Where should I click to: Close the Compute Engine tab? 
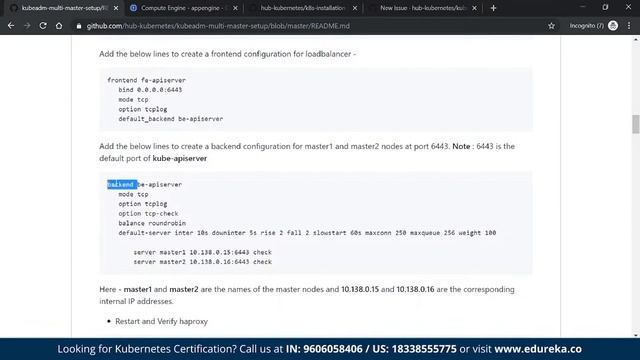pyautogui.click(x=235, y=8)
